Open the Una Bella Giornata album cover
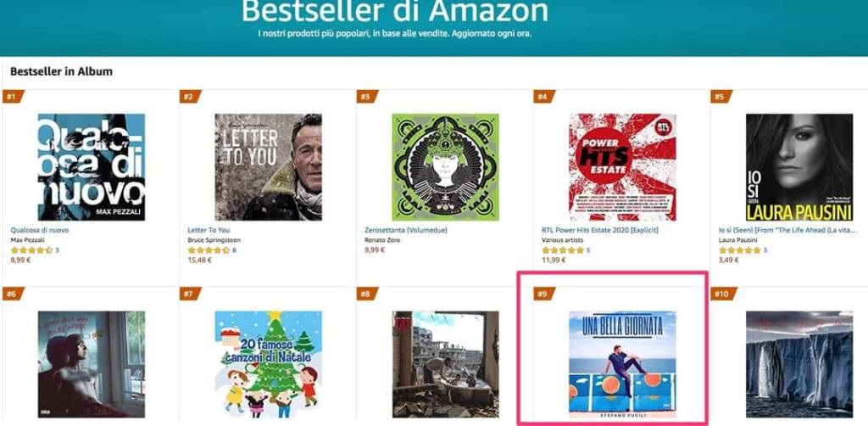Image resolution: width=868 pixels, height=426 pixels. [622, 365]
